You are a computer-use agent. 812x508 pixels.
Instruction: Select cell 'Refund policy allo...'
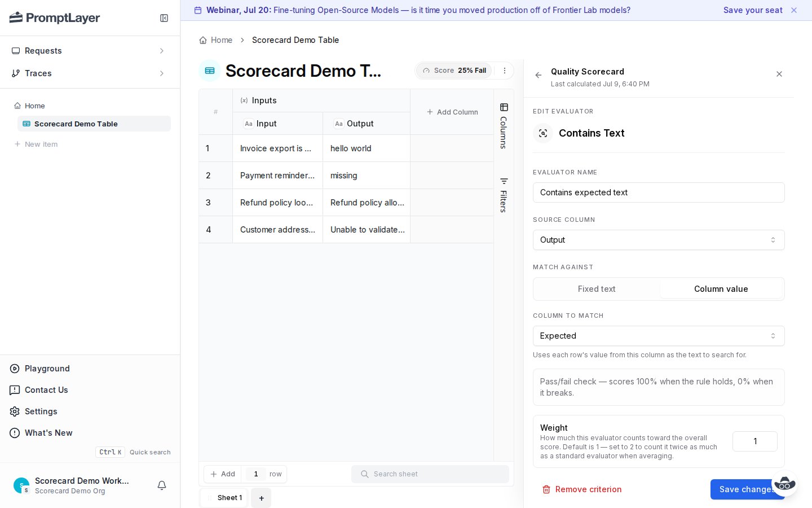click(367, 203)
